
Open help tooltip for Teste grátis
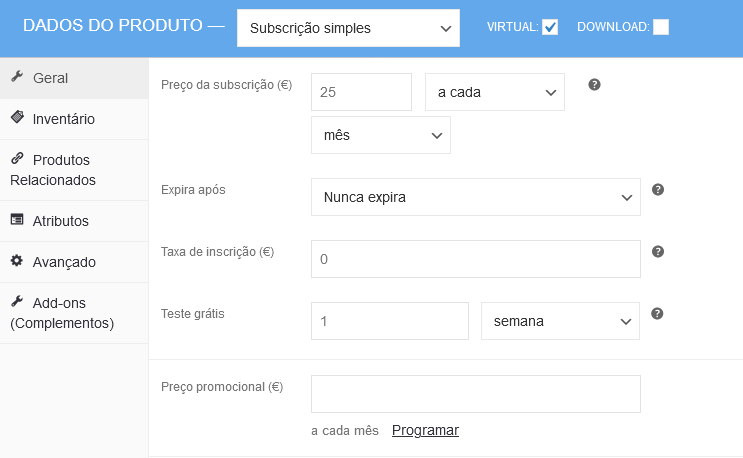657,314
